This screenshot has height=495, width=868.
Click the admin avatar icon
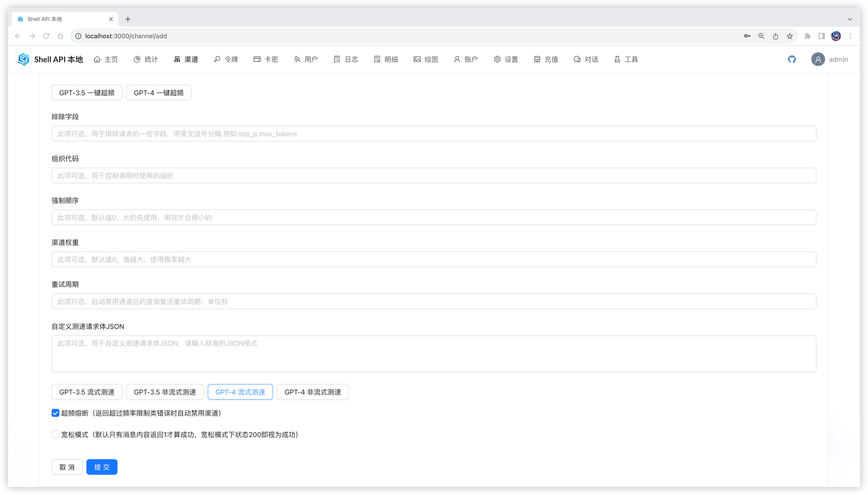click(x=817, y=59)
